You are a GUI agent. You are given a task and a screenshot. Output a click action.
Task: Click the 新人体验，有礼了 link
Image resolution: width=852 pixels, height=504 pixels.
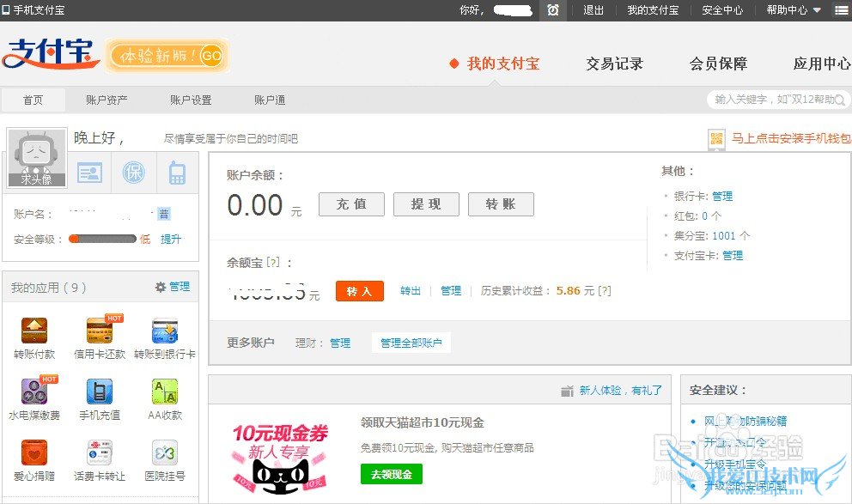tap(620, 391)
